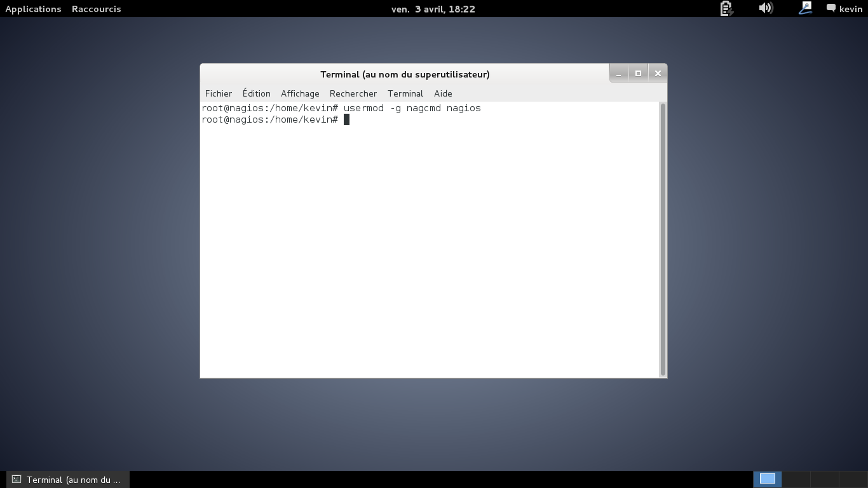Open the Raccourcis menu in top panel
This screenshot has width=868, height=488.
point(97,9)
